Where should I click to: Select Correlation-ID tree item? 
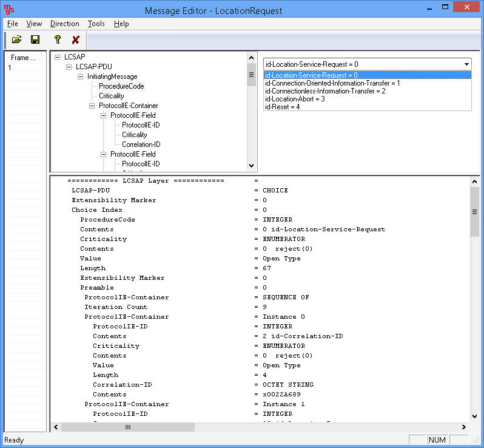(141, 144)
